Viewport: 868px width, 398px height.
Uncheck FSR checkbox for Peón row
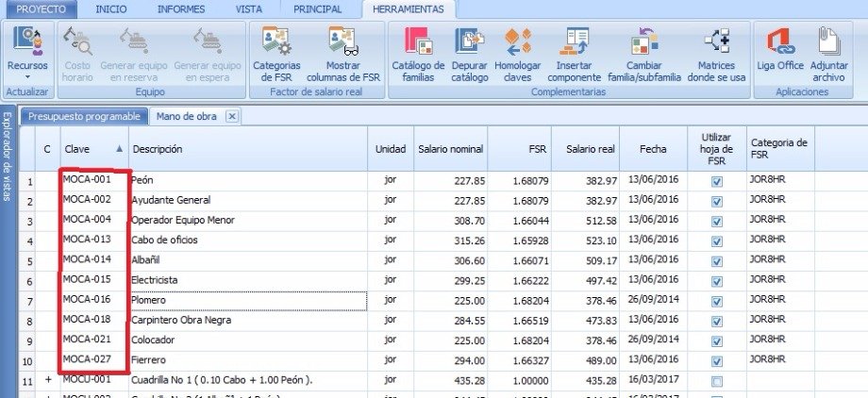(x=717, y=181)
